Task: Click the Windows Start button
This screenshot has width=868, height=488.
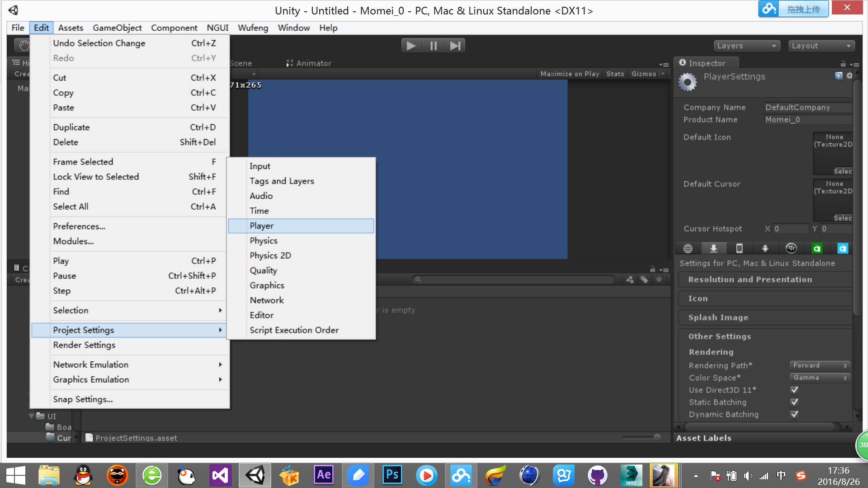Action: coord(15,476)
